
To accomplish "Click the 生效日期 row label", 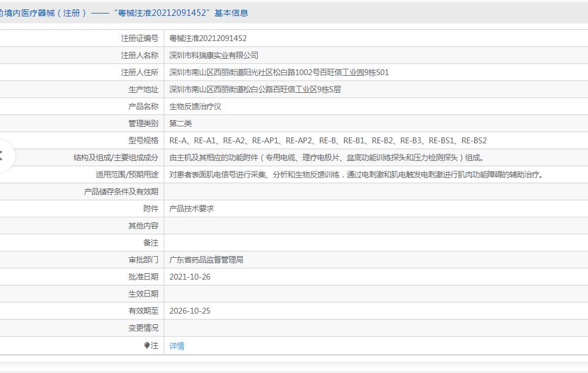I will (x=143, y=294).
